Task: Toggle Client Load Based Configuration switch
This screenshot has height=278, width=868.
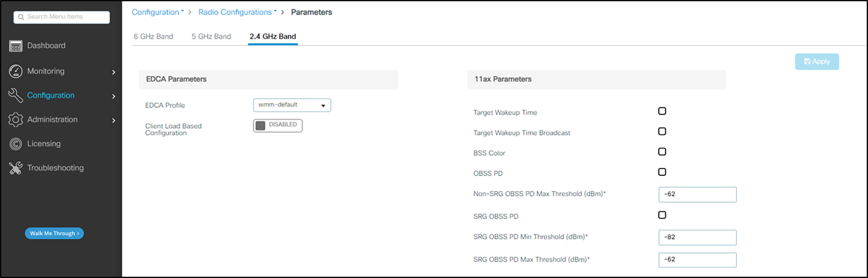Action: coord(277,125)
